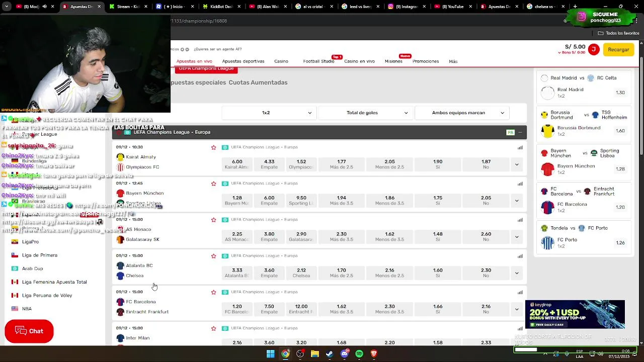Expand more markets for AS Monaco match
Screen dimensions: 644x362
tap(516, 237)
